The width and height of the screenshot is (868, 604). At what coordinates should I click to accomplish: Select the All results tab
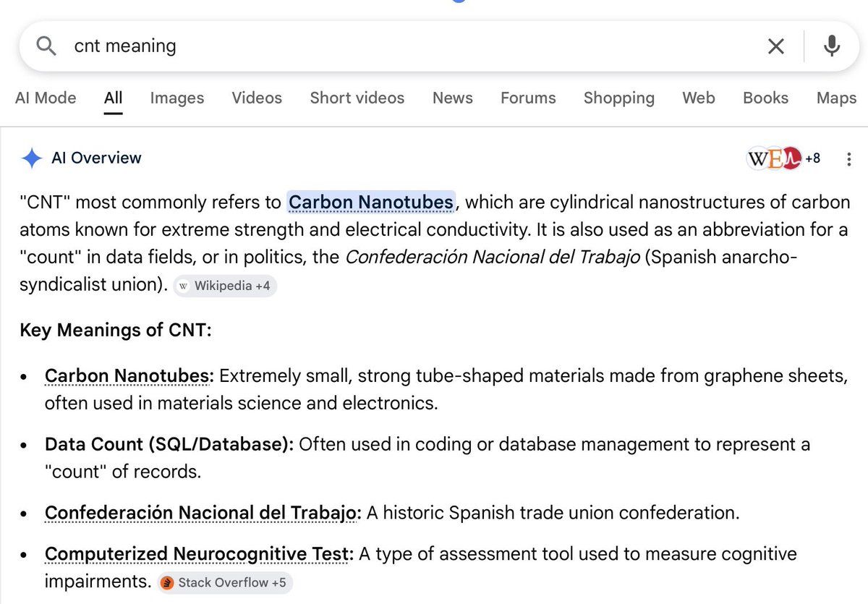click(113, 98)
